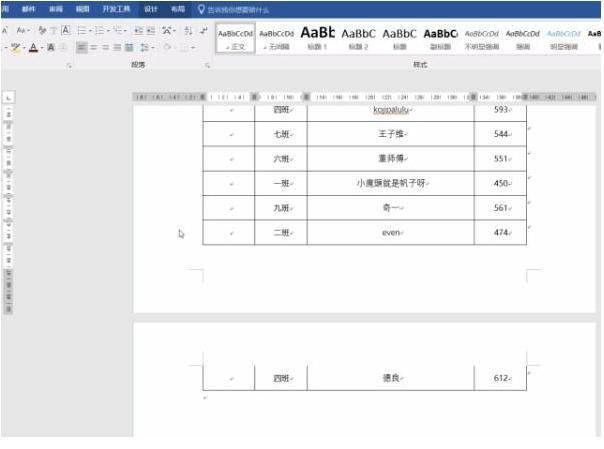The image size is (604, 449).
Task: Click the table cell 'even'
Action: [391, 233]
